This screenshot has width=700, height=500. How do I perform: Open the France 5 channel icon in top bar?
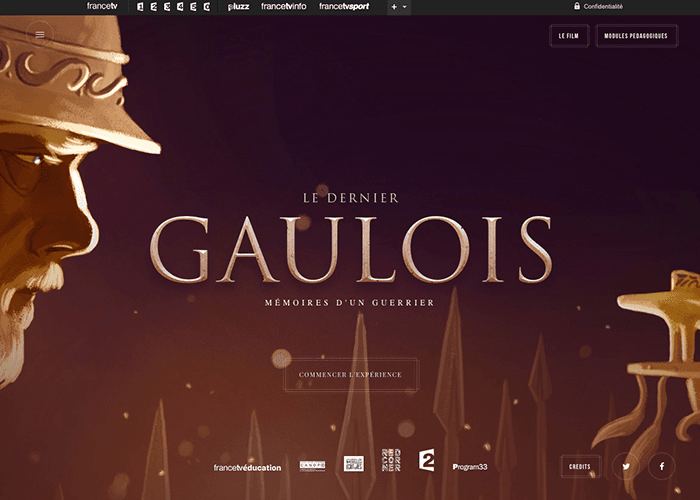[193, 7]
